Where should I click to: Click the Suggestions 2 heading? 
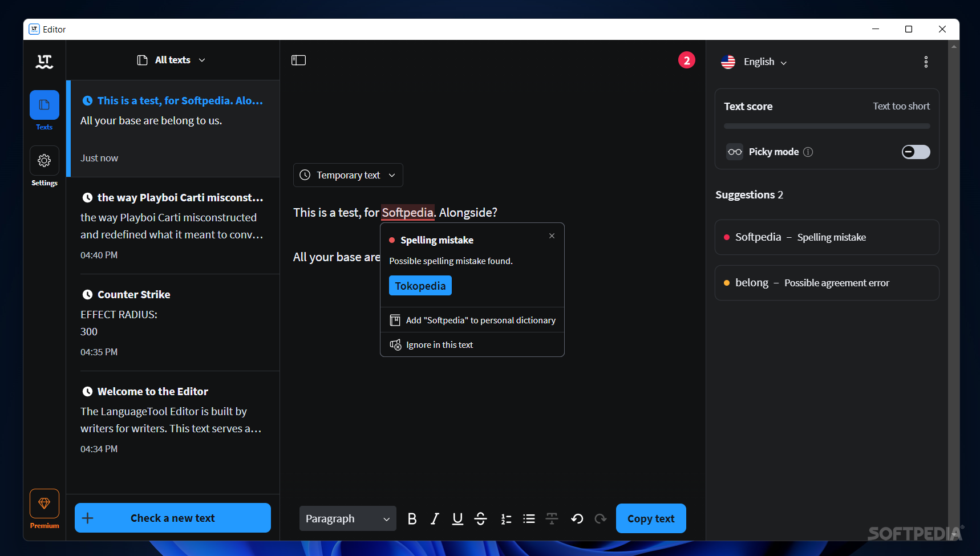(749, 195)
